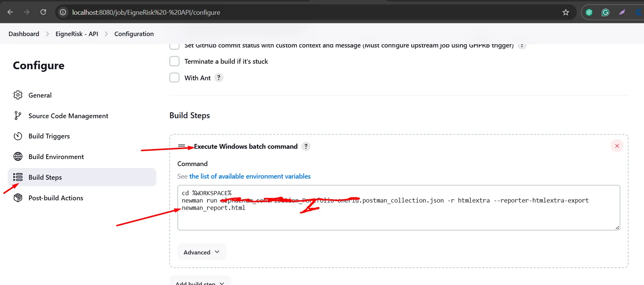Click inside the Command text area
Screen dimensions: 644x285
(x=399, y=208)
